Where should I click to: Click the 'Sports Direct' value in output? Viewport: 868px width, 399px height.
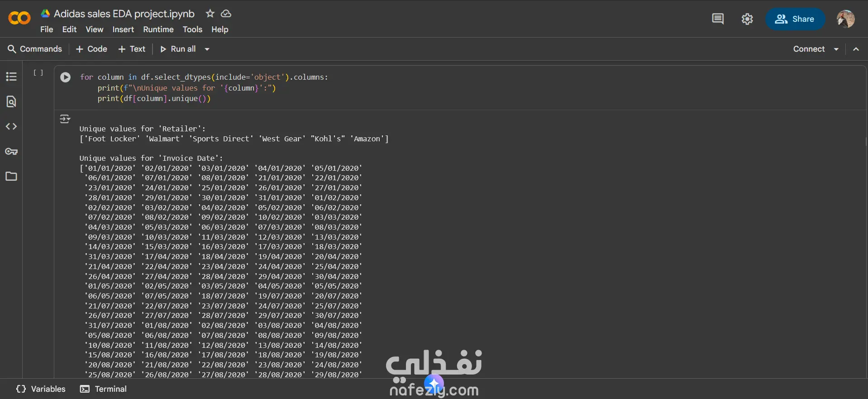click(x=221, y=139)
